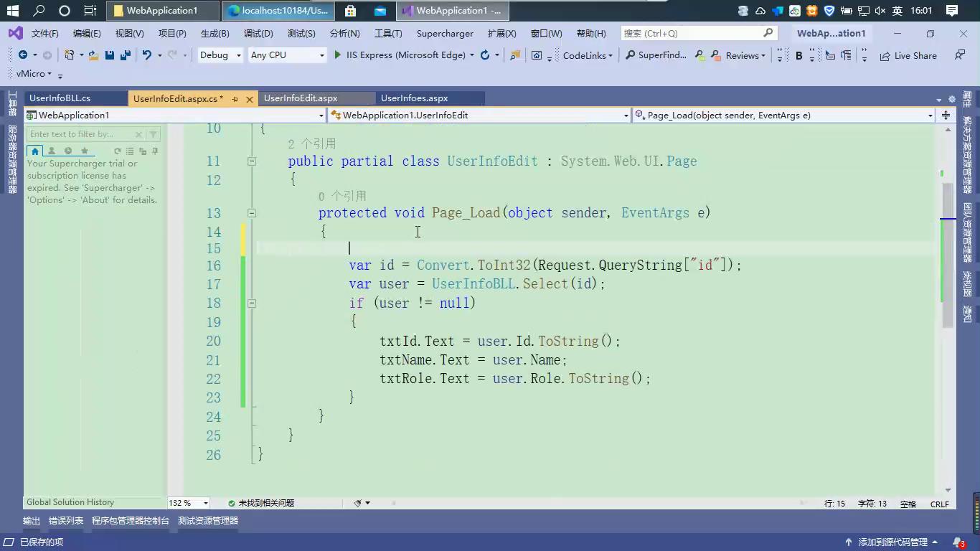Click the green highlight search icon
This screenshot has width=980, height=551.
(699, 55)
